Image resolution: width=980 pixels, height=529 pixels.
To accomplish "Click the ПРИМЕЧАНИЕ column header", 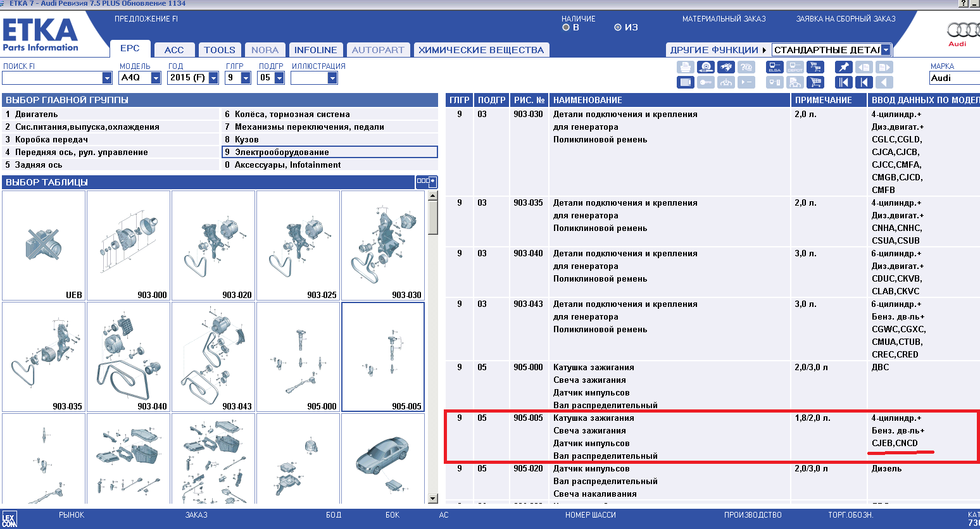I will [x=829, y=100].
